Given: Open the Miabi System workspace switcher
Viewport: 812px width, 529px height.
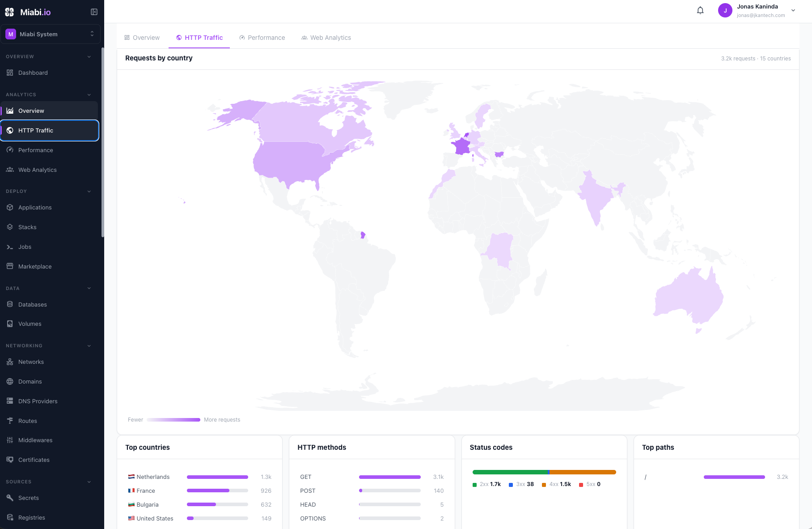Looking at the screenshot, I should pyautogui.click(x=50, y=34).
